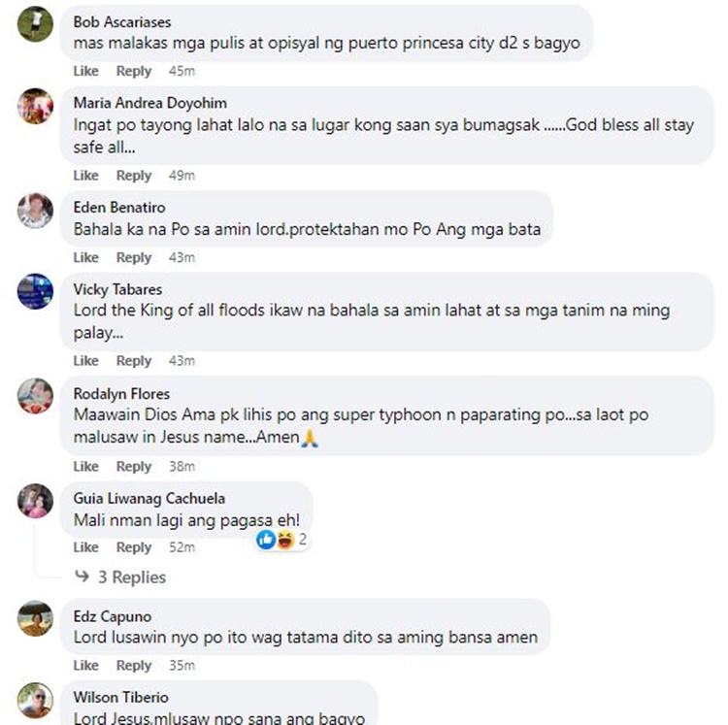Open Rodalyn Flores' profile avatar

point(35,396)
